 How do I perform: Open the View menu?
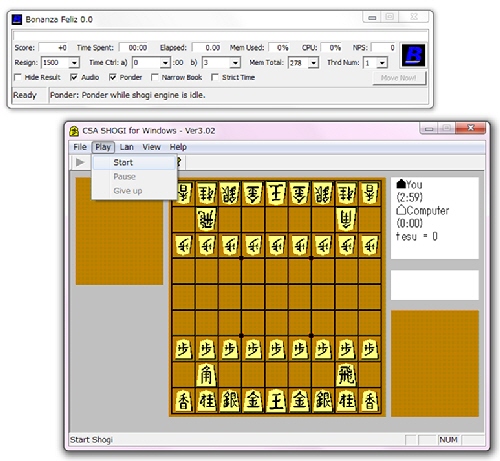click(151, 147)
